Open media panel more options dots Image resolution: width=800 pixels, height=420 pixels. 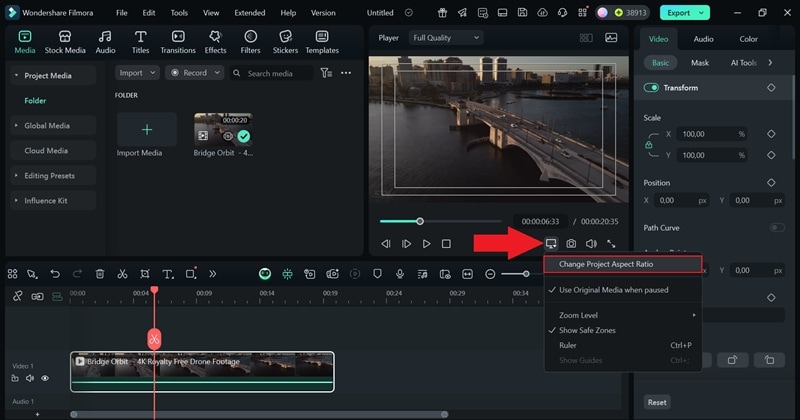click(346, 73)
